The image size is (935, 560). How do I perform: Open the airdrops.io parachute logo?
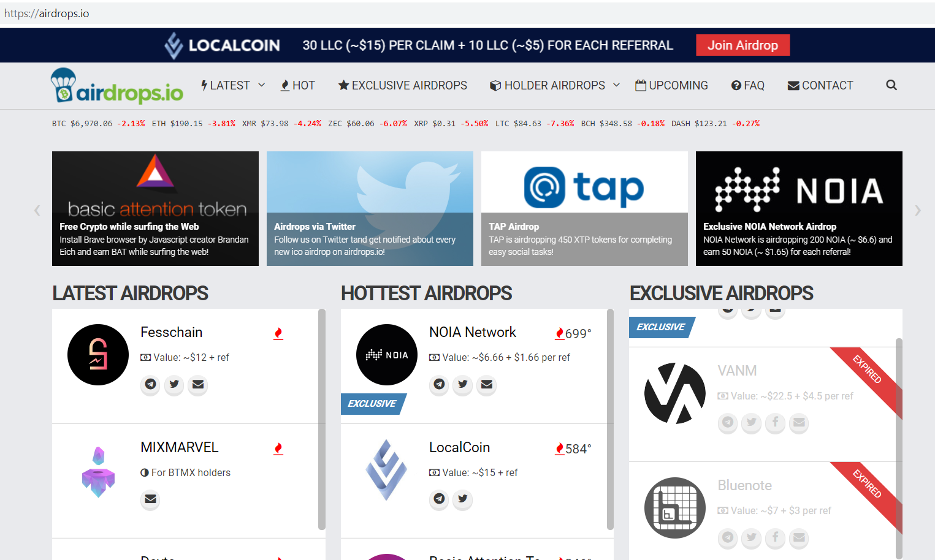[x=116, y=86]
